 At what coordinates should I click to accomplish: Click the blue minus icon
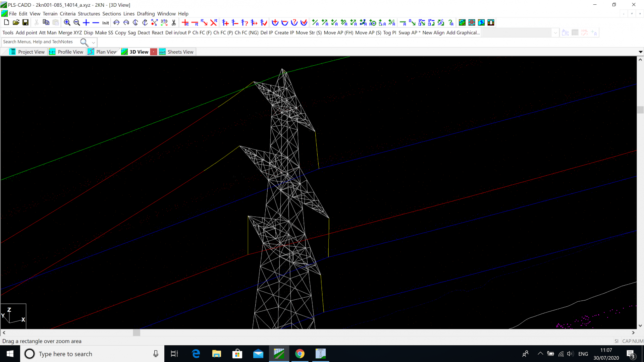coord(96,22)
